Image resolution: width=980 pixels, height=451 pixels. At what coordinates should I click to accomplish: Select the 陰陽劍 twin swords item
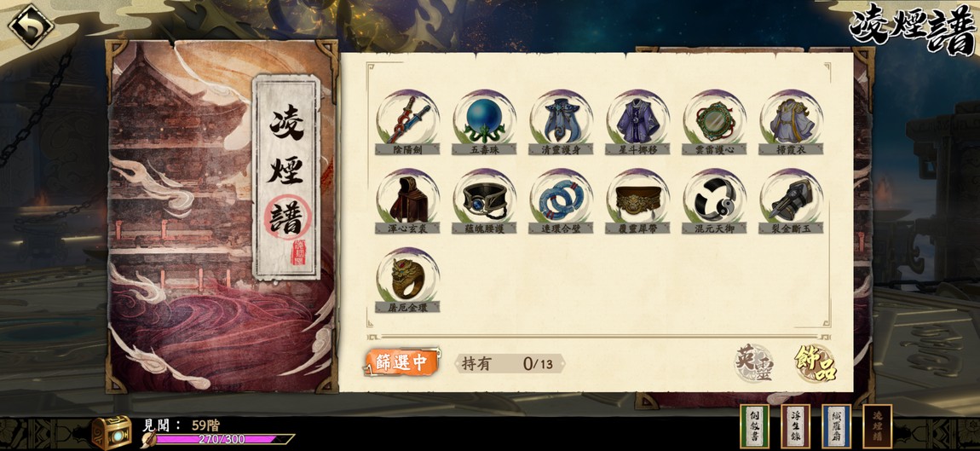(x=408, y=123)
